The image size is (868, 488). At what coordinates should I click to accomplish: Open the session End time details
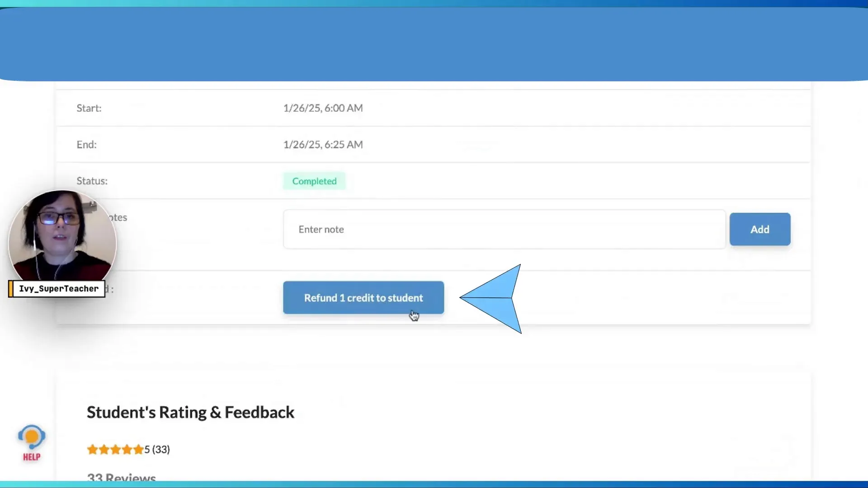coord(322,144)
